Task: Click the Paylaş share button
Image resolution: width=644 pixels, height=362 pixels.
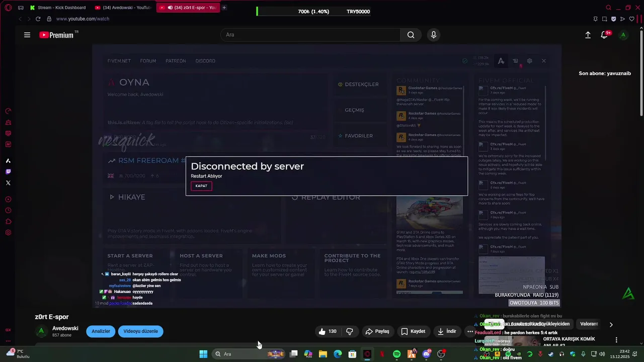Action: (x=377, y=331)
